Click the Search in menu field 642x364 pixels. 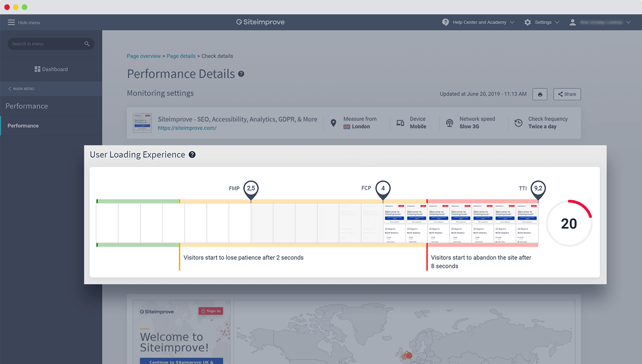tap(45, 44)
